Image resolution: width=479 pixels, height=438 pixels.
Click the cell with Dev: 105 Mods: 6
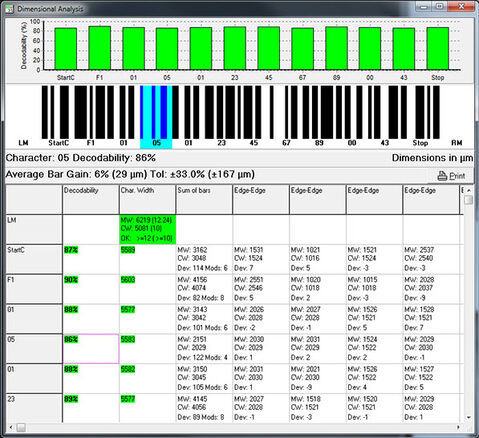click(204, 378)
